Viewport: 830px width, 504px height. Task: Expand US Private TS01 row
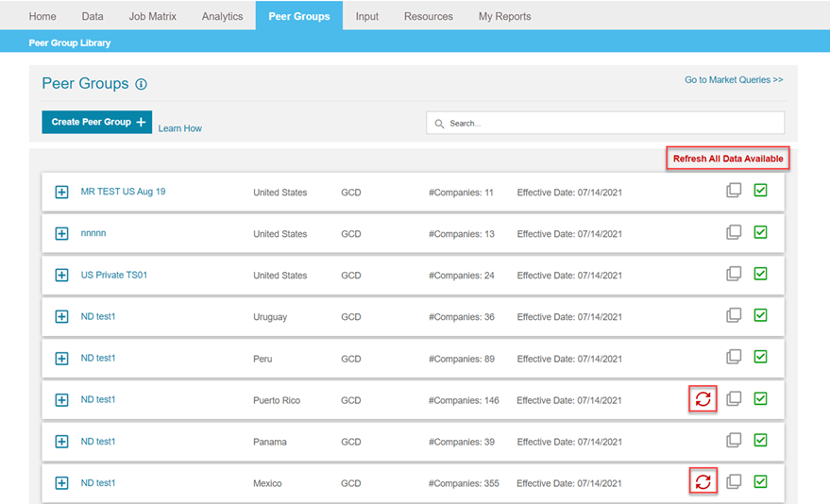coord(62,275)
